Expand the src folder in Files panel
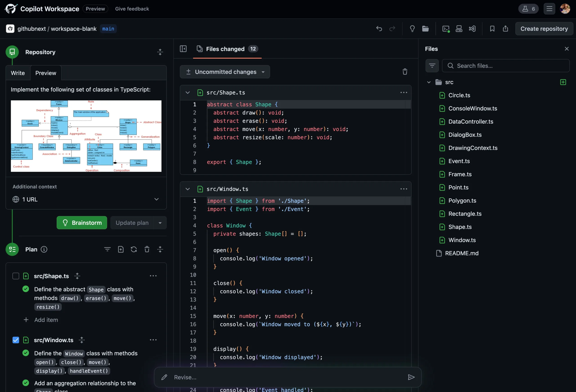The image size is (576, 392). (428, 82)
